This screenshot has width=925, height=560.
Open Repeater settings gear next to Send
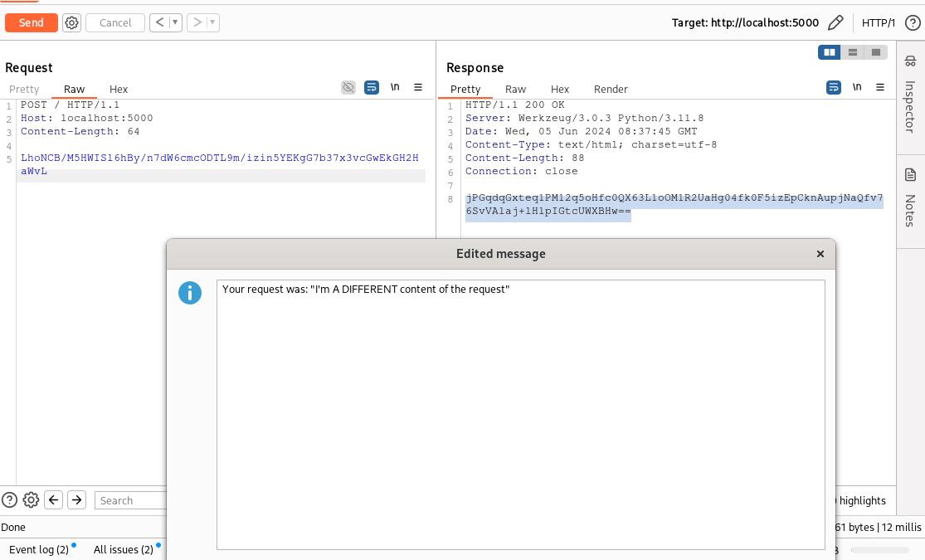pos(72,22)
